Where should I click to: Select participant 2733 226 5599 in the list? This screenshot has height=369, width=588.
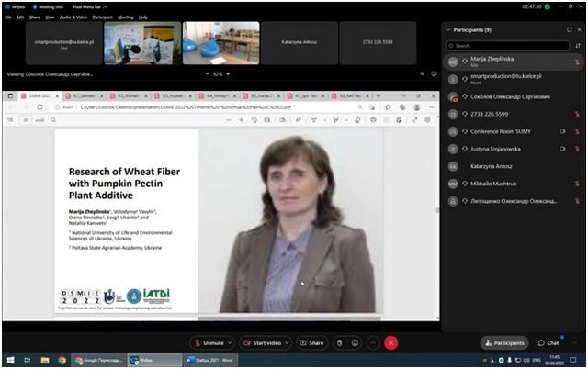[513, 114]
